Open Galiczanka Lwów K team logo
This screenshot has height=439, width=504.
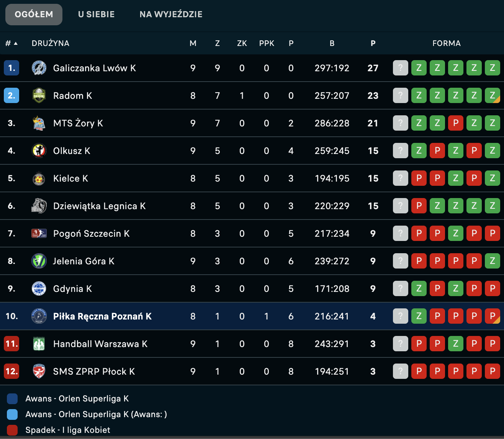click(39, 68)
